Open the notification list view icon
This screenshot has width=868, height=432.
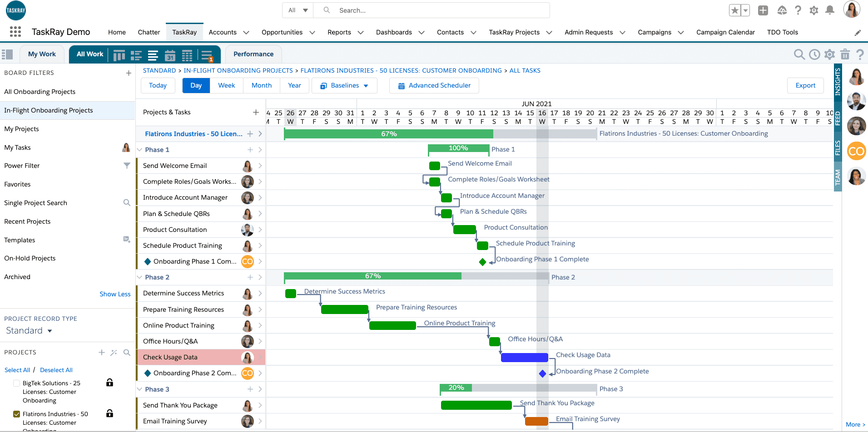point(207,56)
